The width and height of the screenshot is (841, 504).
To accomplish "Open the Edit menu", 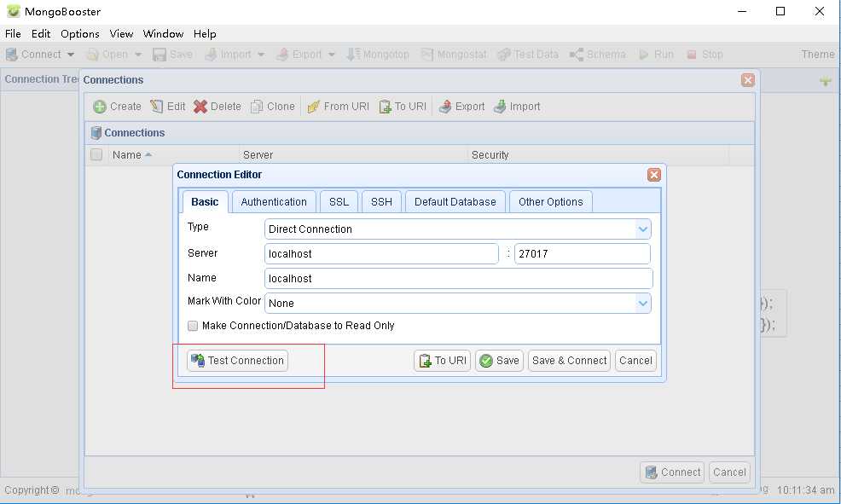I will (x=41, y=34).
